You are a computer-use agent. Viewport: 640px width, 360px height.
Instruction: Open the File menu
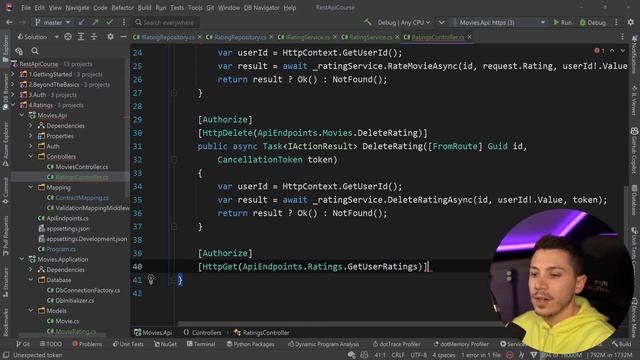click(x=26, y=8)
